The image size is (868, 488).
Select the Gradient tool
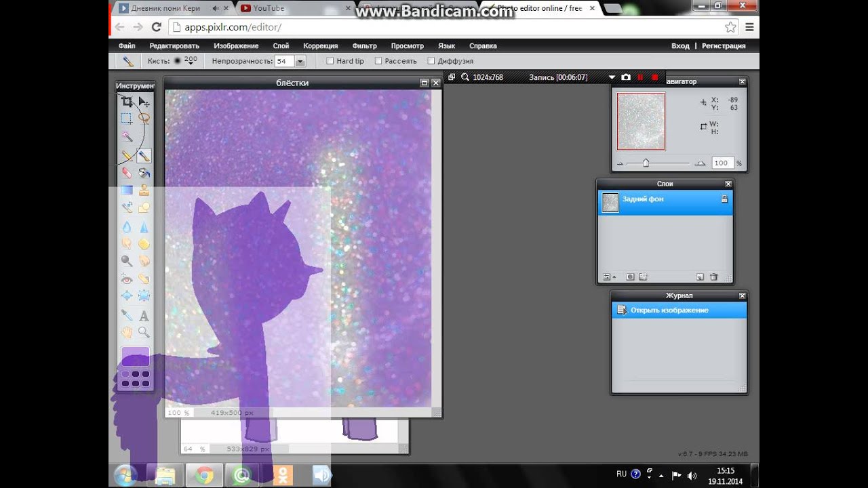(127, 190)
